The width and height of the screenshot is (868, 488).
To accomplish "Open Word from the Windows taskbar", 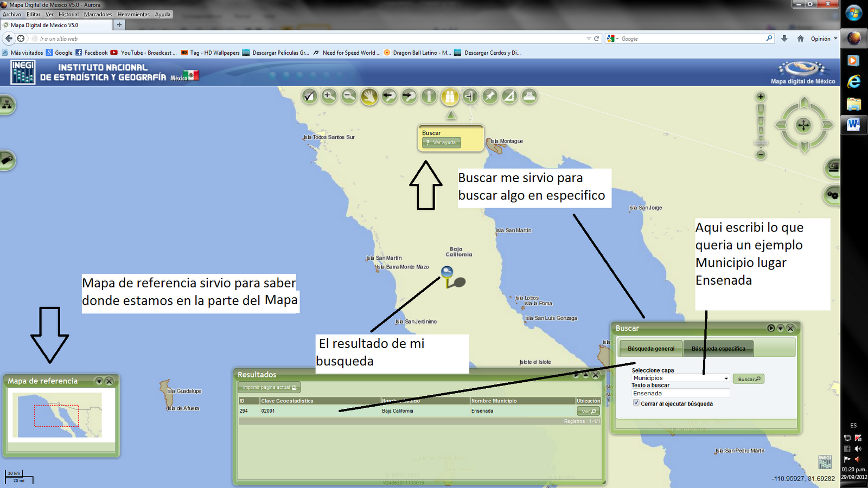I will [854, 125].
